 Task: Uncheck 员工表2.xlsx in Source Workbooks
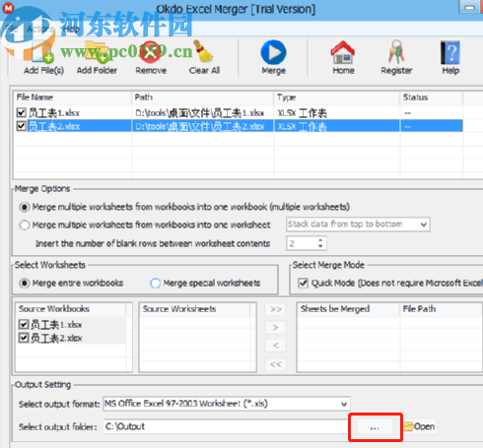[24, 338]
